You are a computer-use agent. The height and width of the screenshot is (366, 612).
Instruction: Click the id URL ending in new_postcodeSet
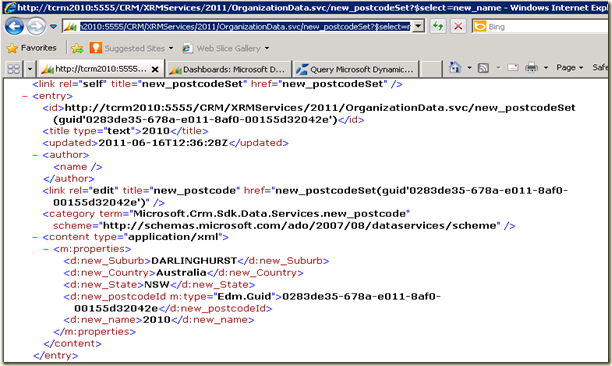[x=320, y=108]
